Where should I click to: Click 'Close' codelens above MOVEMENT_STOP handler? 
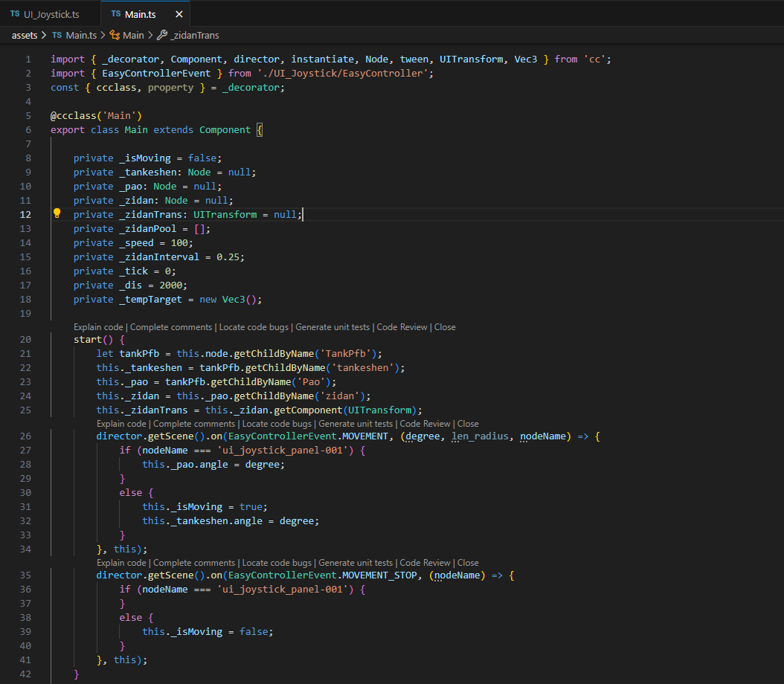(x=468, y=563)
